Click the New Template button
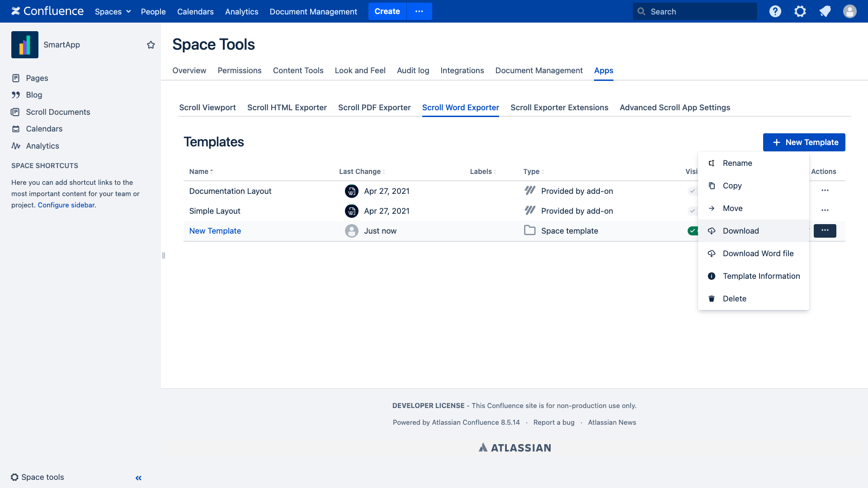 coord(804,142)
